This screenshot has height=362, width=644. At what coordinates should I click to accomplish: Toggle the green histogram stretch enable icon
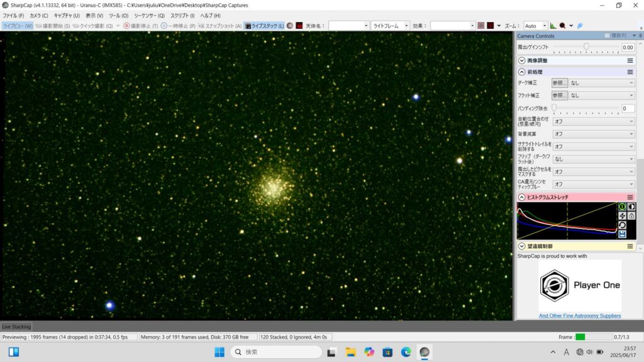tap(622, 206)
